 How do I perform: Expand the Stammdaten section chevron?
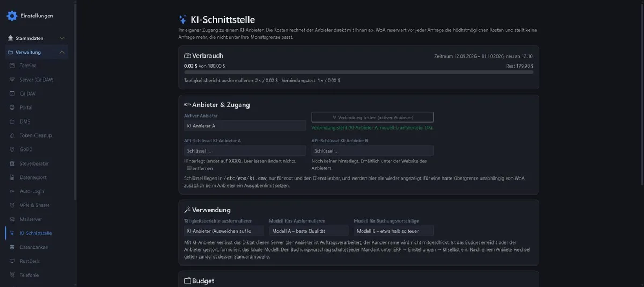[62, 38]
